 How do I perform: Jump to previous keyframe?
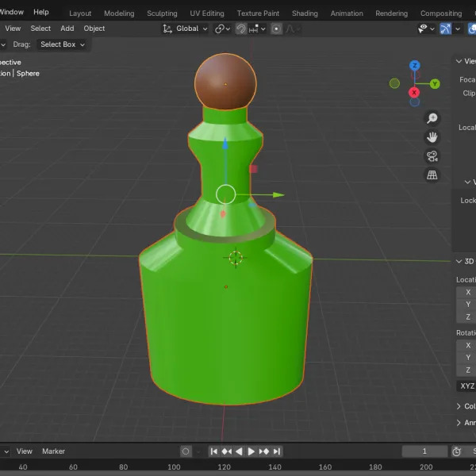[x=226, y=451]
